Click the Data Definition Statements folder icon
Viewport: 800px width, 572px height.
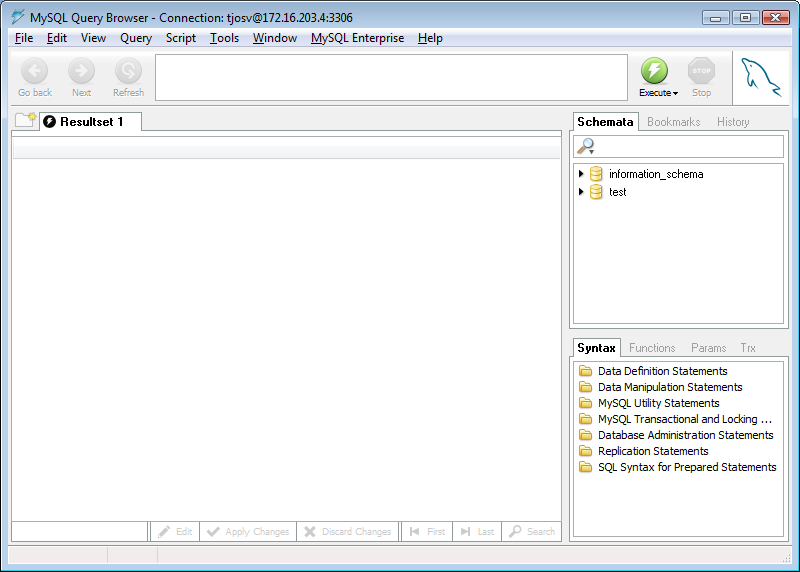586,370
